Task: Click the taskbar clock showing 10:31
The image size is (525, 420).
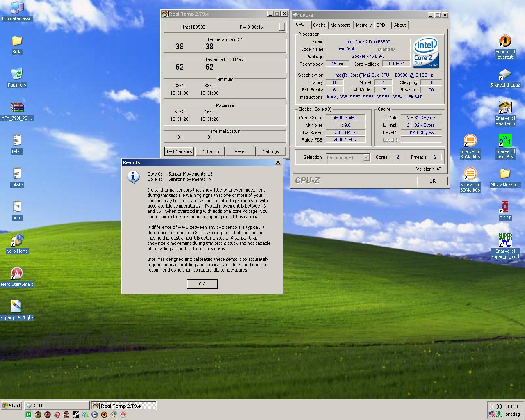Action: (x=513, y=406)
